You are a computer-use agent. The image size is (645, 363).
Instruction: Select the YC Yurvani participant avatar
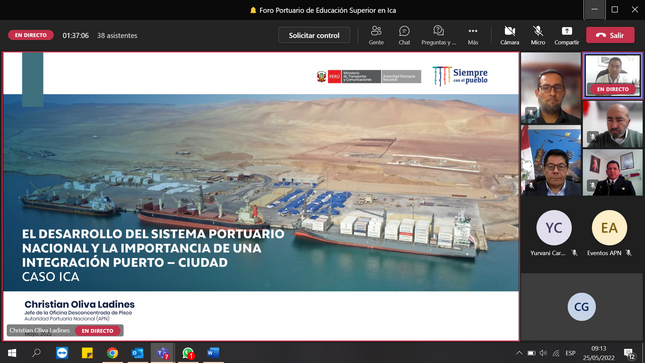tap(554, 228)
